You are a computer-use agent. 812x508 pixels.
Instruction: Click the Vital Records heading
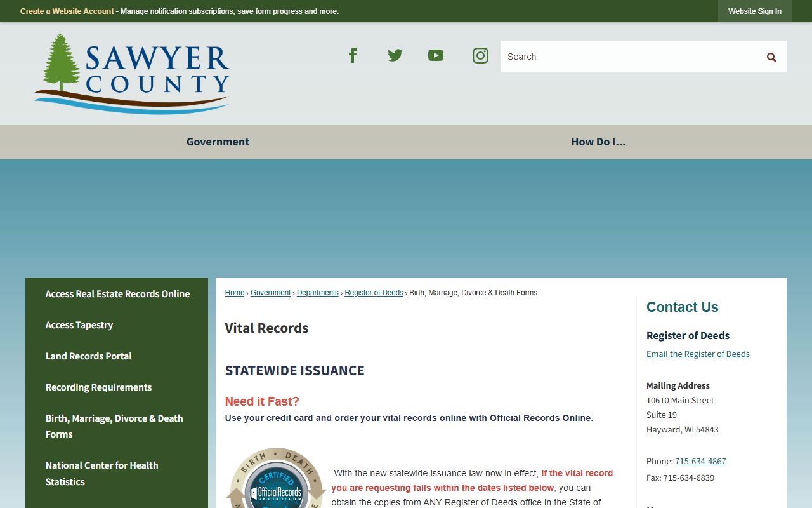click(266, 328)
